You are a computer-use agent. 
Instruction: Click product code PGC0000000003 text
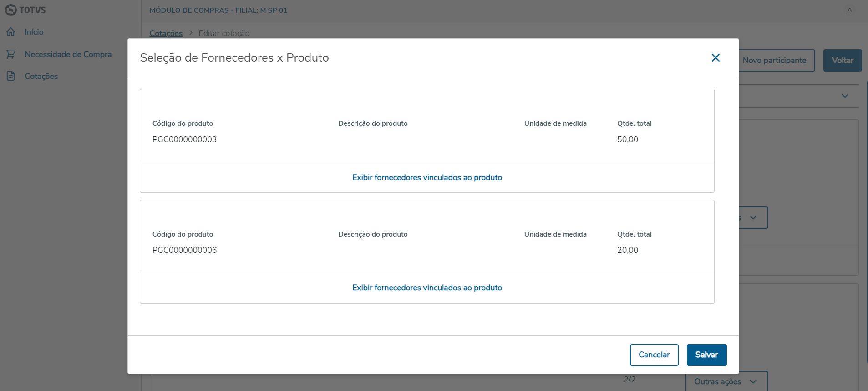pyautogui.click(x=184, y=139)
